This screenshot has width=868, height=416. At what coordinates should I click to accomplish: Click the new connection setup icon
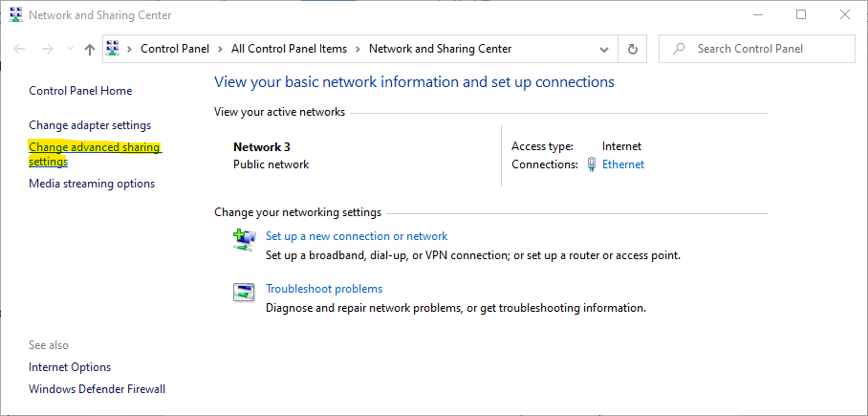[x=244, y=240]
